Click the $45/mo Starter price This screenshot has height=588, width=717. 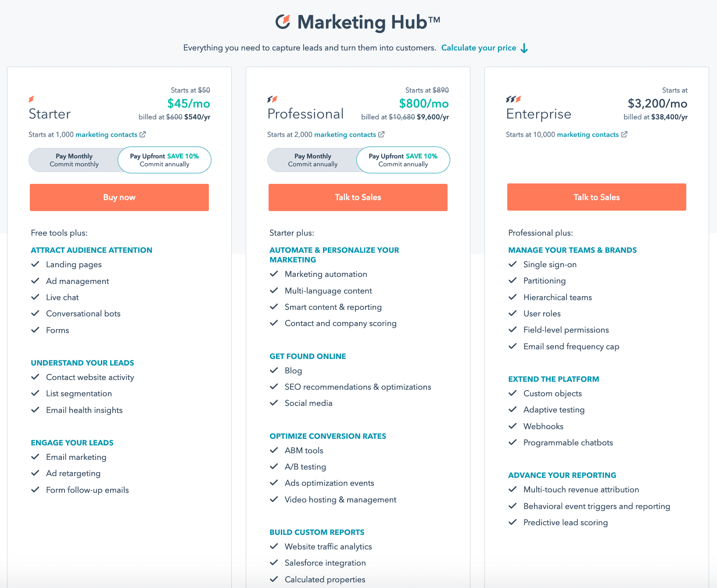pos(189,104)
